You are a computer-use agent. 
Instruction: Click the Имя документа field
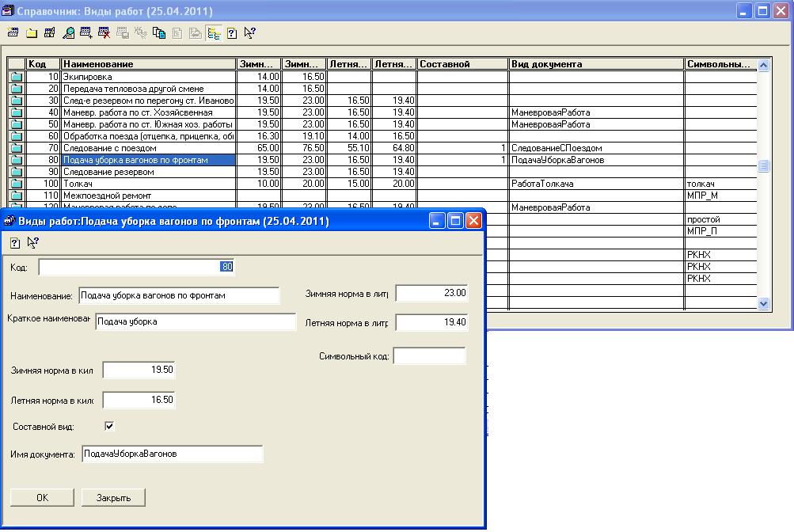click(172, 454)
